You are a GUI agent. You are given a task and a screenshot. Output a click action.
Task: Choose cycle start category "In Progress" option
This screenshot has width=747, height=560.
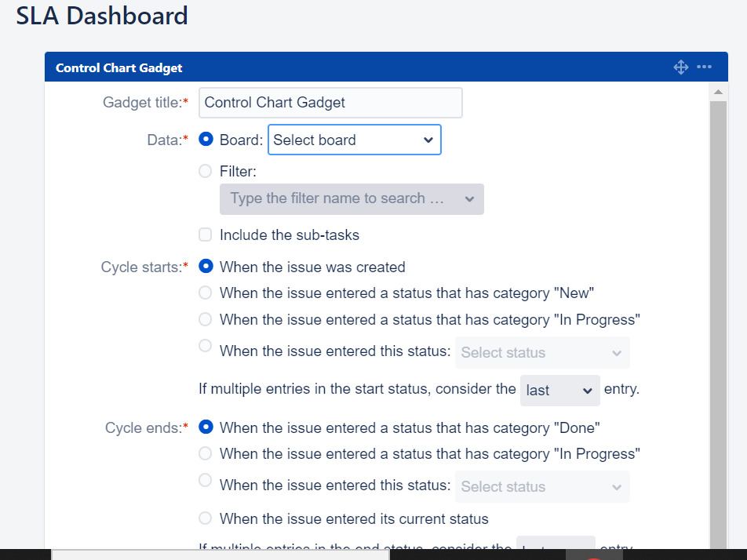pyautogui.click(x=206, y=319)
